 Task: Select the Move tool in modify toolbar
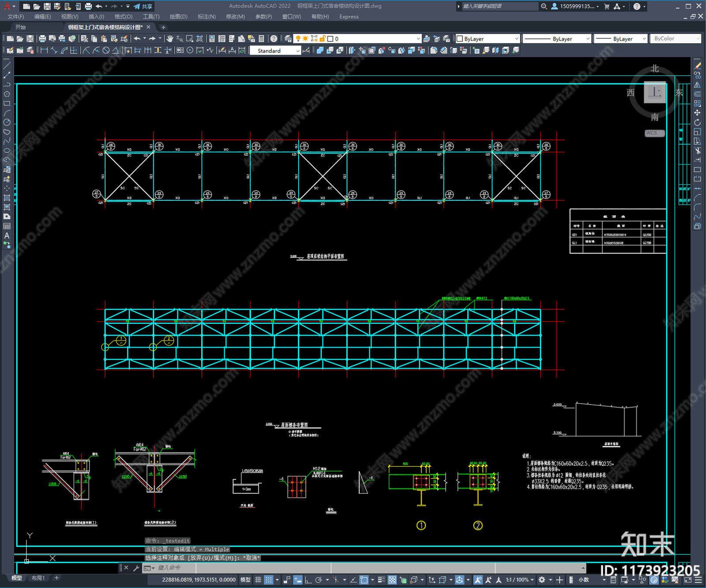click(x=697, y=113)
